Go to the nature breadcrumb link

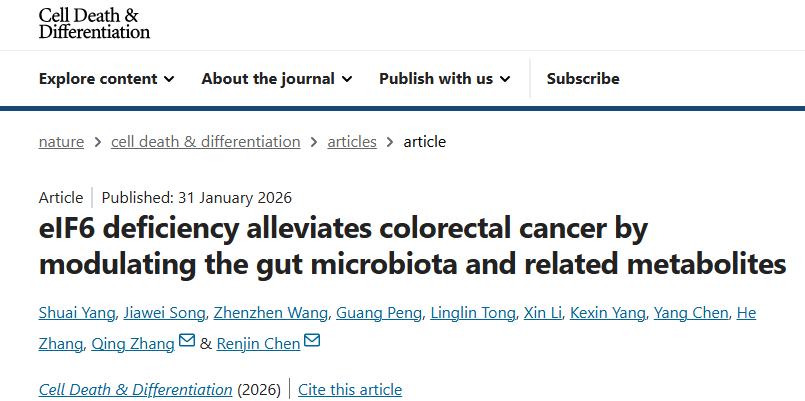click(x=61, y=142)
